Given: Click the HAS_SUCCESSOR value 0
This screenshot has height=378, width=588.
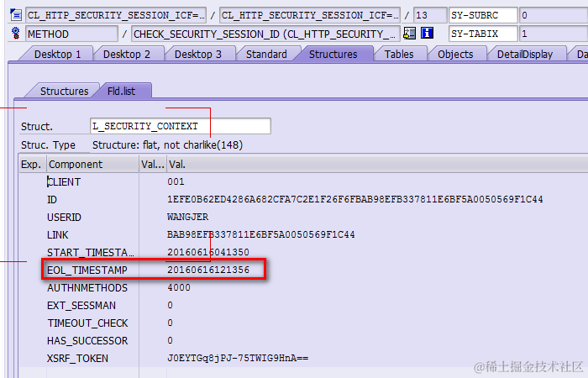Looking at the screenshot, I should (171, 340).
